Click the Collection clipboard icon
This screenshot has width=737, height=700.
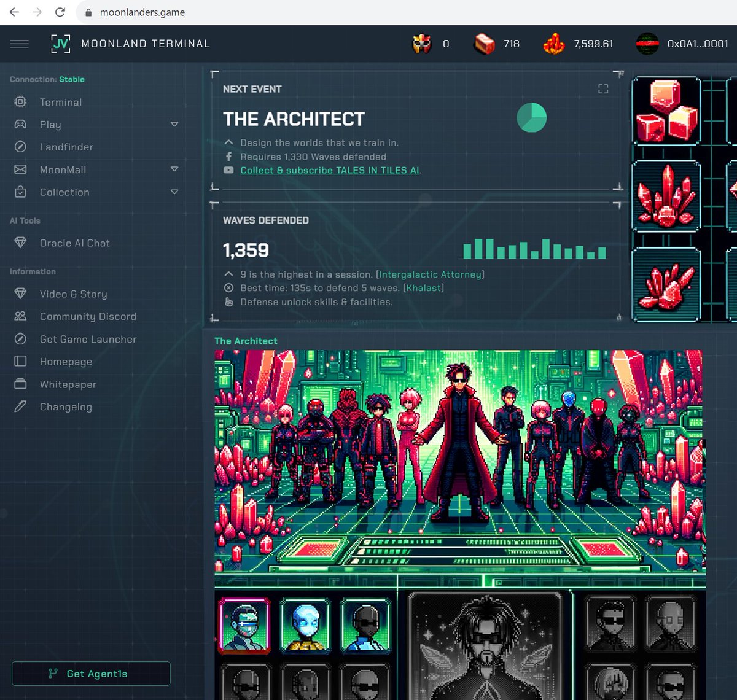tap(20, 192)
